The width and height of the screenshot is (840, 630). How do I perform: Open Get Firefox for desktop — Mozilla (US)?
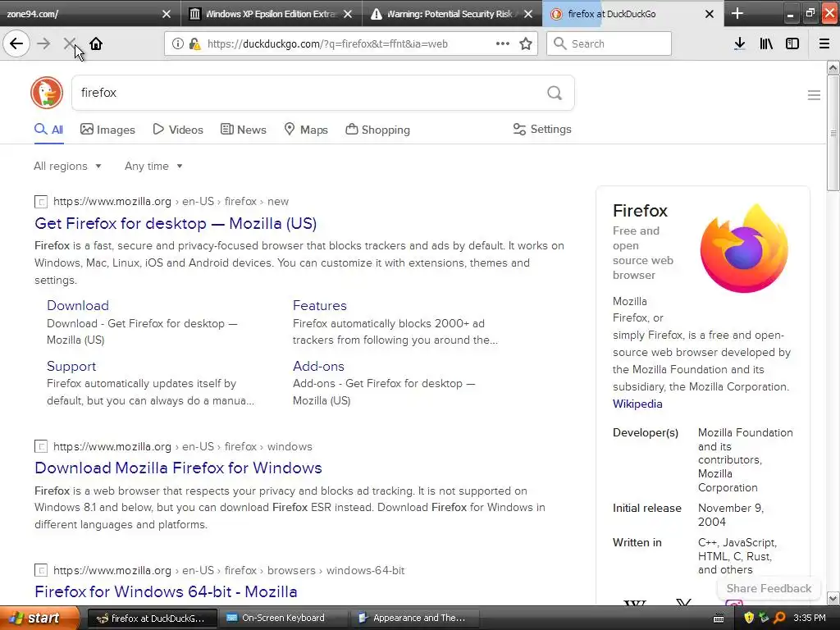click(x=176, y=223)
